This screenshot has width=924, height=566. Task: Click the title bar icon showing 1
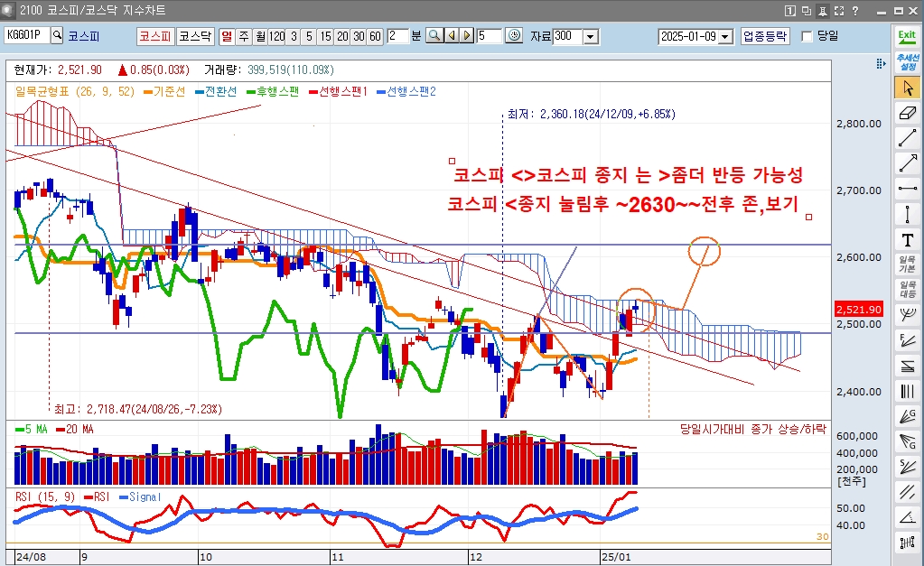pos(790,11)
